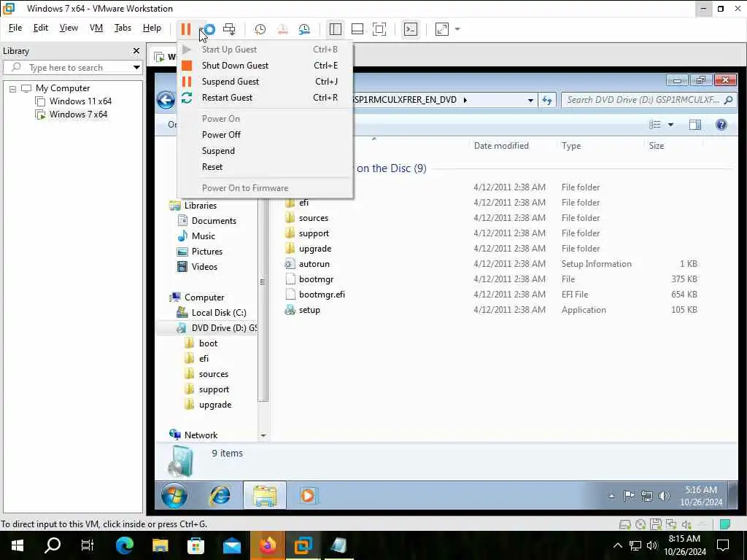The height and width of the screenshot is (560, 747).
Task: Click the send Ctrl+Alt+Del toolbar icon
Action: pos(229,29)
